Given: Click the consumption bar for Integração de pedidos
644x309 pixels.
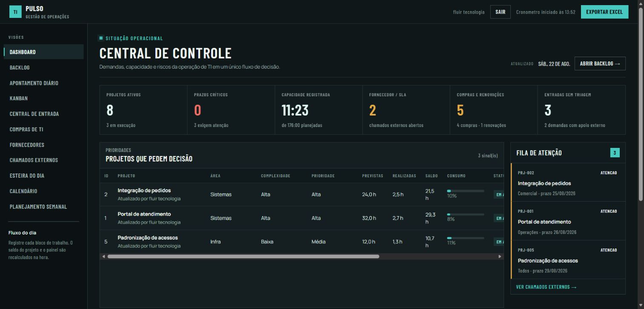Looking at the screenshot, I should pyautogui.click(x=465, y=191).
